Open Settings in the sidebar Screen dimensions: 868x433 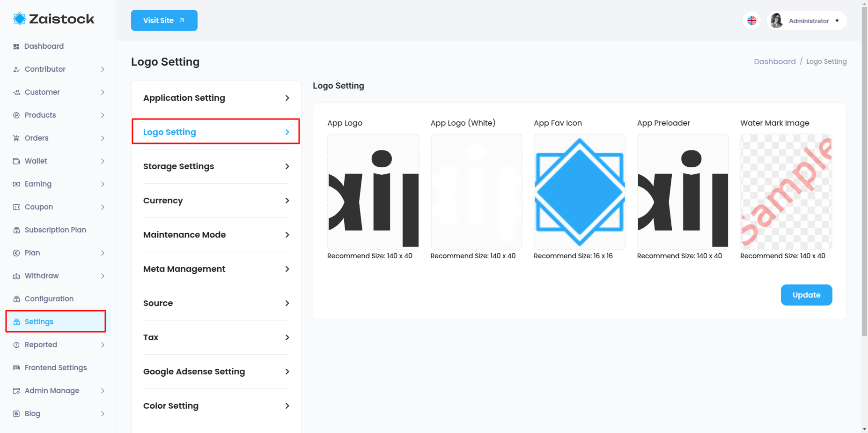56,321
